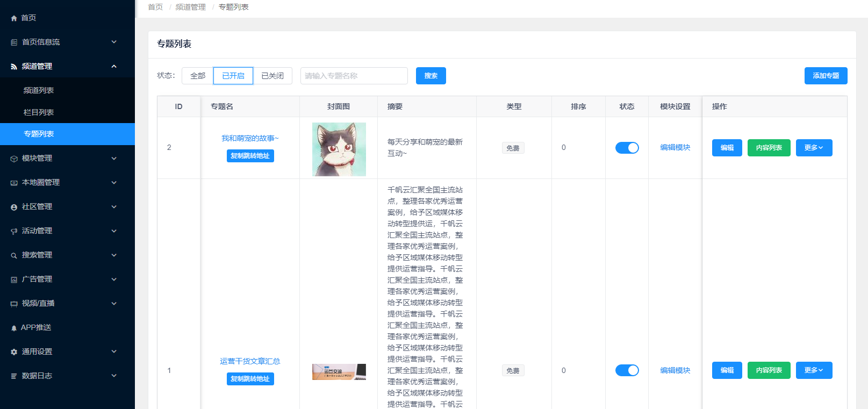The width and height of the screenshot is (868, 409).
Task: Click the 视频/直播 screen icon
Action: point(14,304)
